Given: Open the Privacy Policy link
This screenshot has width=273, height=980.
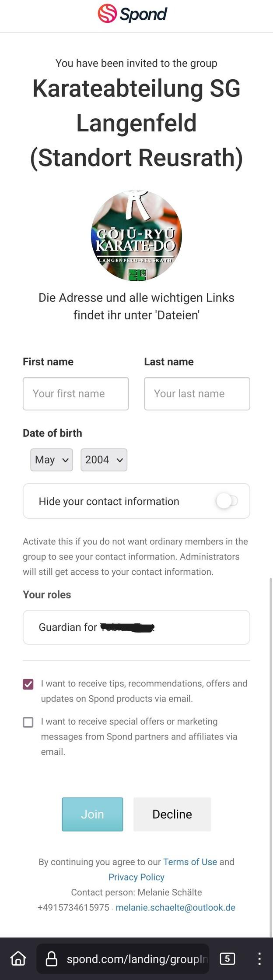Looking at the screenshot, I should 136,877.
